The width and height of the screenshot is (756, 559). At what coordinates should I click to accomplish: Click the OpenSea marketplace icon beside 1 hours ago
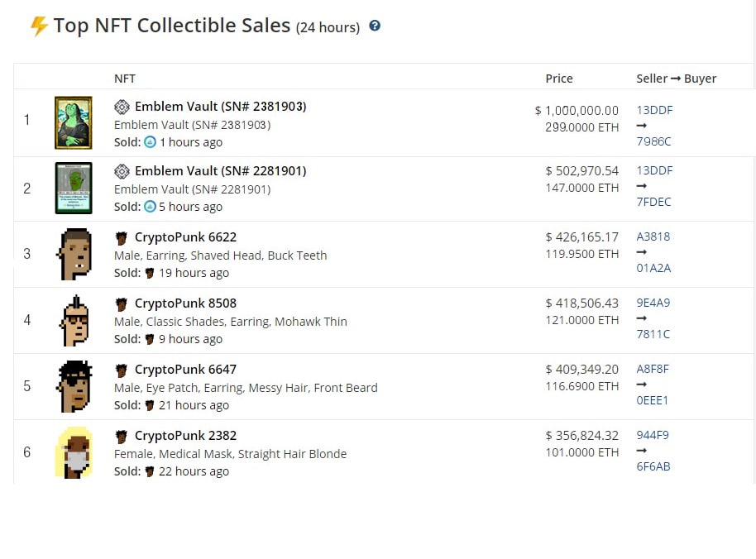pyautogui.click(x=151, y=142)
